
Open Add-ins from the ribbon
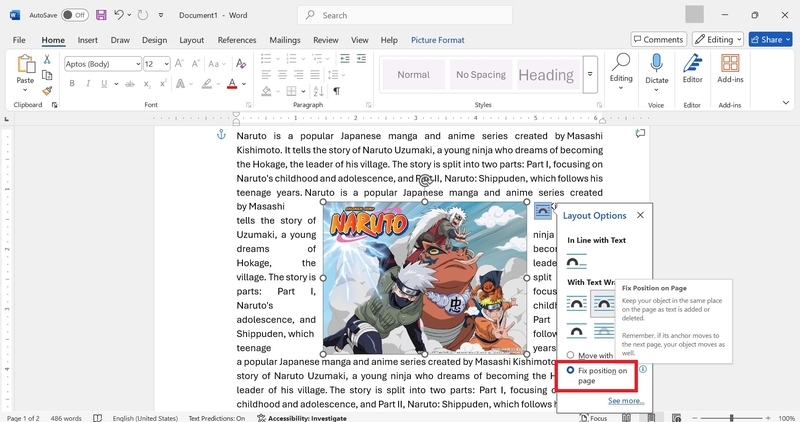coord(730,68)
